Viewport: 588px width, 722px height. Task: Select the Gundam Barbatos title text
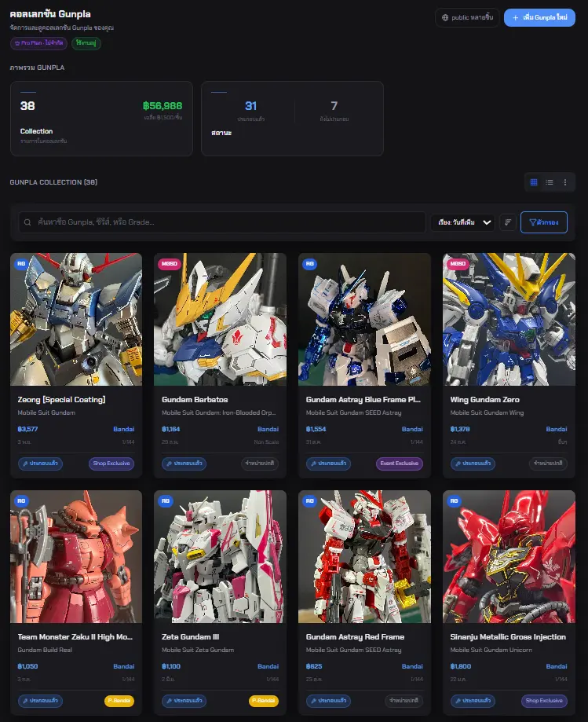(x=195, y=400)
